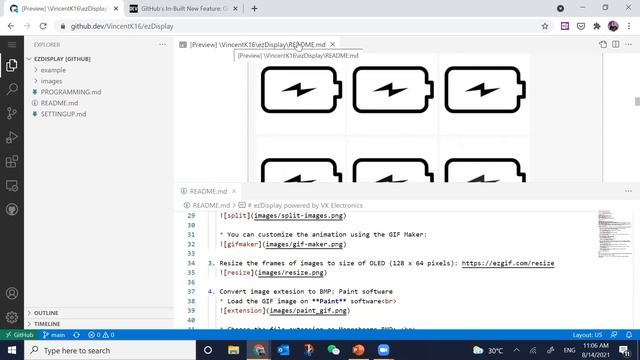Open the Accounts icon in activity bar
The height and width of the screenshot is (360, 640).
point(12,293)
